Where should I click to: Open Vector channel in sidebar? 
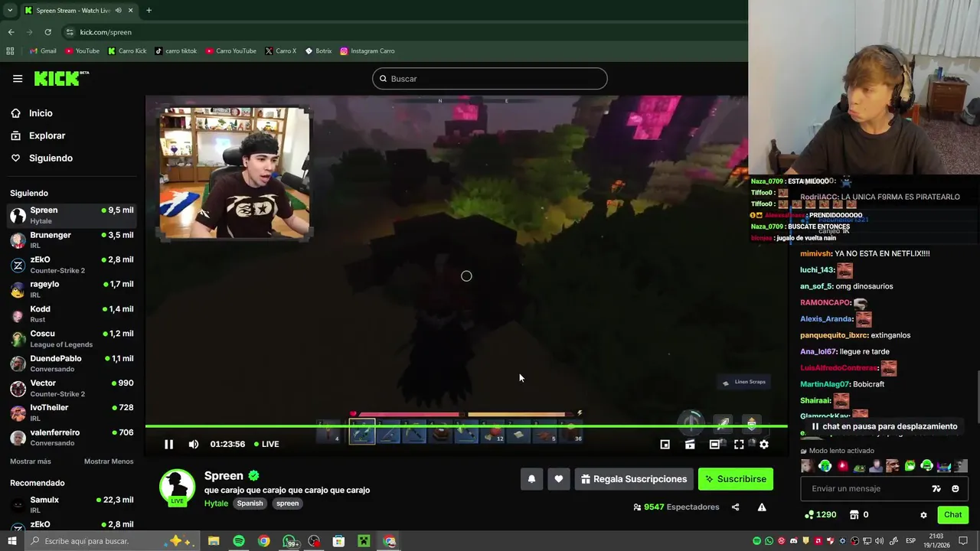[72, 388]
